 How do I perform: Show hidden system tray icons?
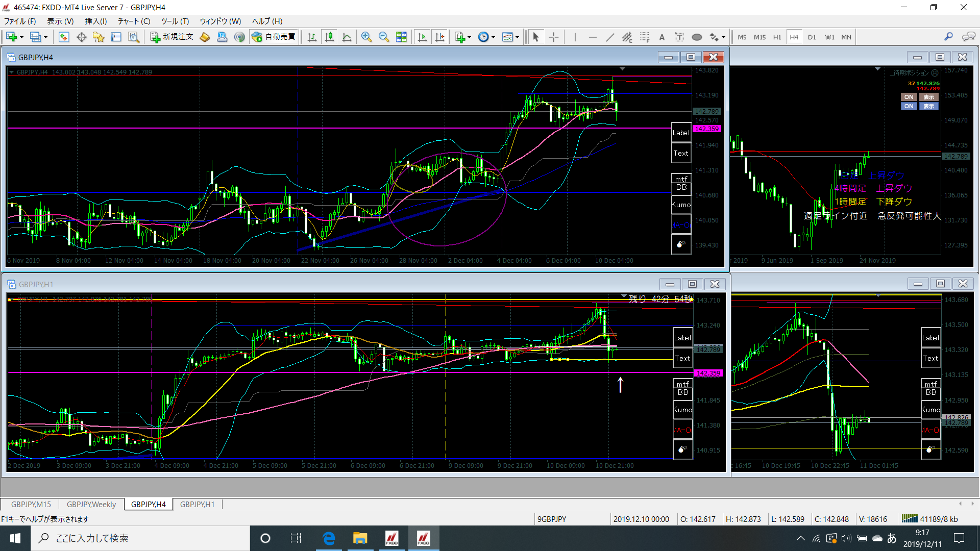click(x=800, y=538)
